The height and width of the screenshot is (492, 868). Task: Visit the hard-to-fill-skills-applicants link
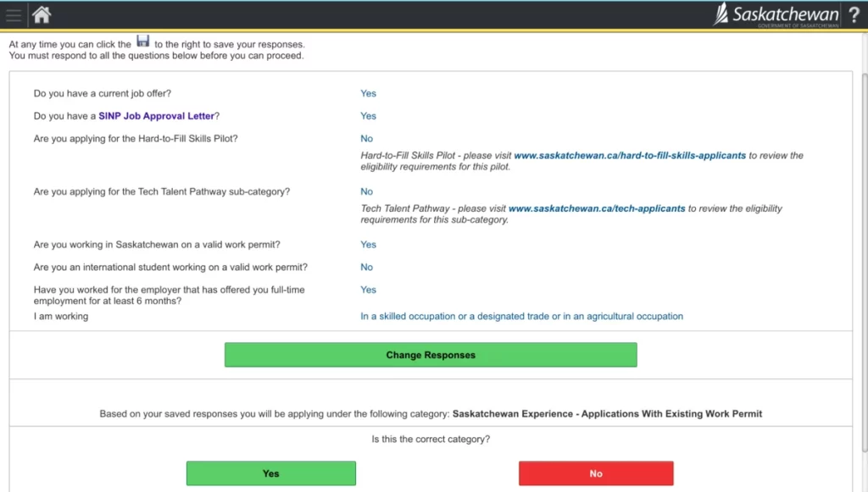coord(630,156)
